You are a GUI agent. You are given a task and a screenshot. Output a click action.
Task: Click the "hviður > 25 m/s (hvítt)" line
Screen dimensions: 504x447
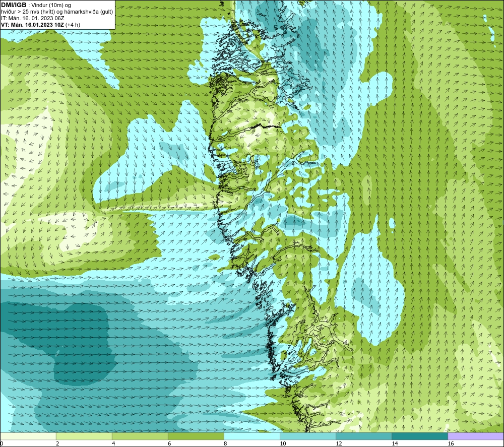coord(28,12)
